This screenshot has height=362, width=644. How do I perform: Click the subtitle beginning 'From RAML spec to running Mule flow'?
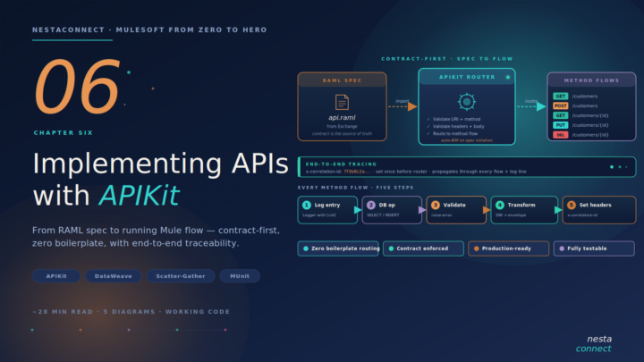pos(156,237)
